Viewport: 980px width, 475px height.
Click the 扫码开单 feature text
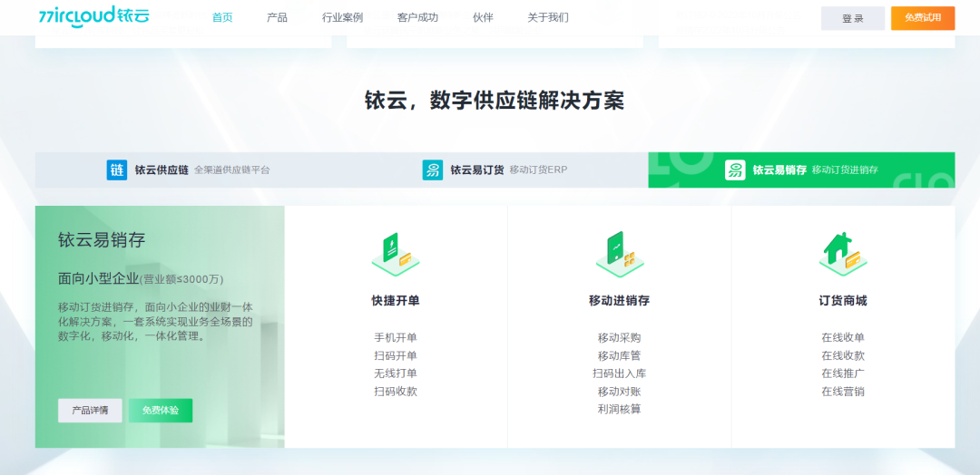(x=396, y=355)
